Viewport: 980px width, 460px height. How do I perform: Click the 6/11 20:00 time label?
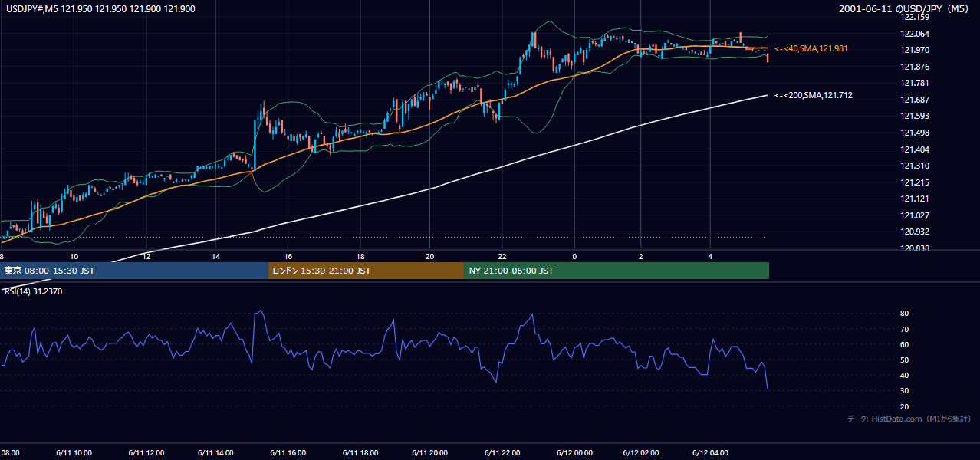click(432, 452)
